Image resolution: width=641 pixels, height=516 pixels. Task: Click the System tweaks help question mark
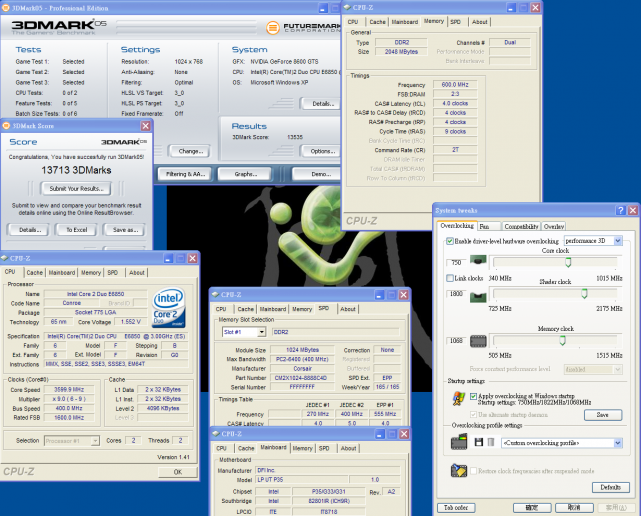621,210
